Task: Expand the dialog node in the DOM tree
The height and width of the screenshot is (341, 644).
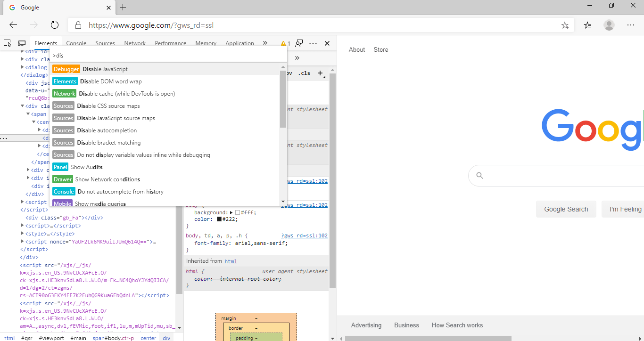Action: (23, 67)
